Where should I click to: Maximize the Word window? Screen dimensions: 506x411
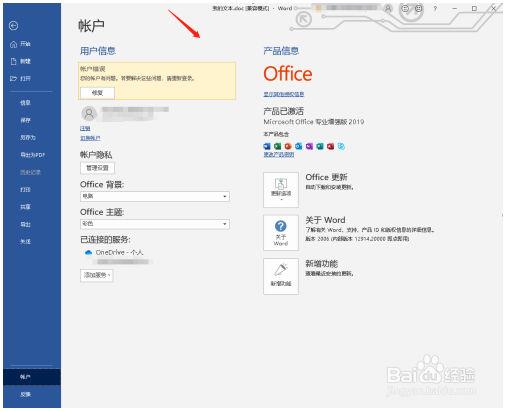point(474,9)
